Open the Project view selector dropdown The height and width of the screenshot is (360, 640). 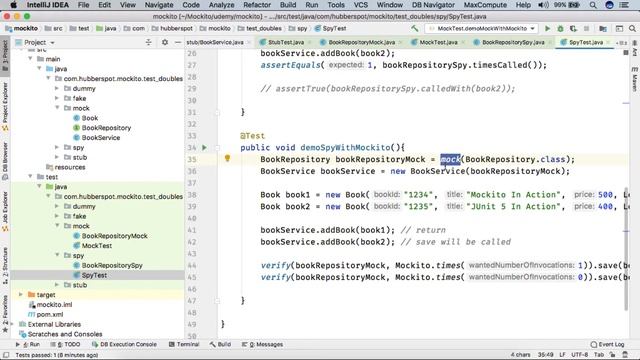[39, 42]
